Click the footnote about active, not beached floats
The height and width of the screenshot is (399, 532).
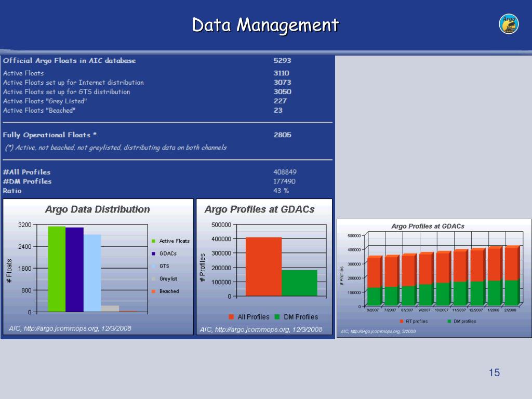[x=116, y=148]
